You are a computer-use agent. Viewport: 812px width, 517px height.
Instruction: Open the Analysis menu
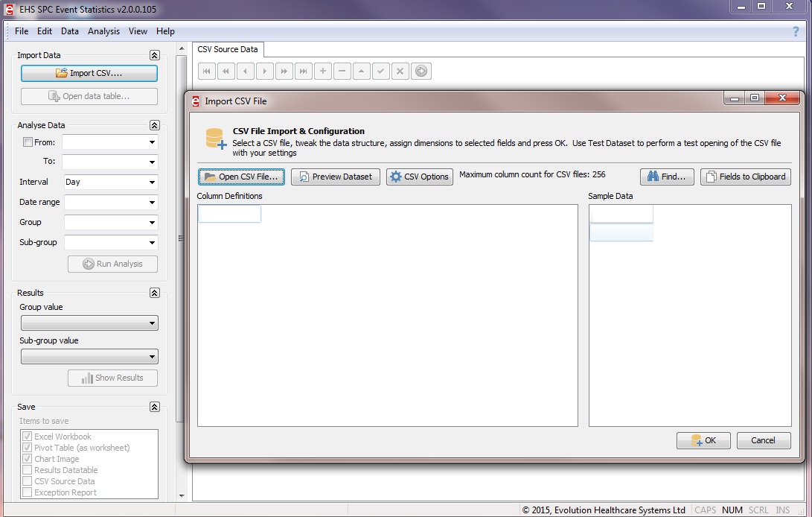point(103,31)
